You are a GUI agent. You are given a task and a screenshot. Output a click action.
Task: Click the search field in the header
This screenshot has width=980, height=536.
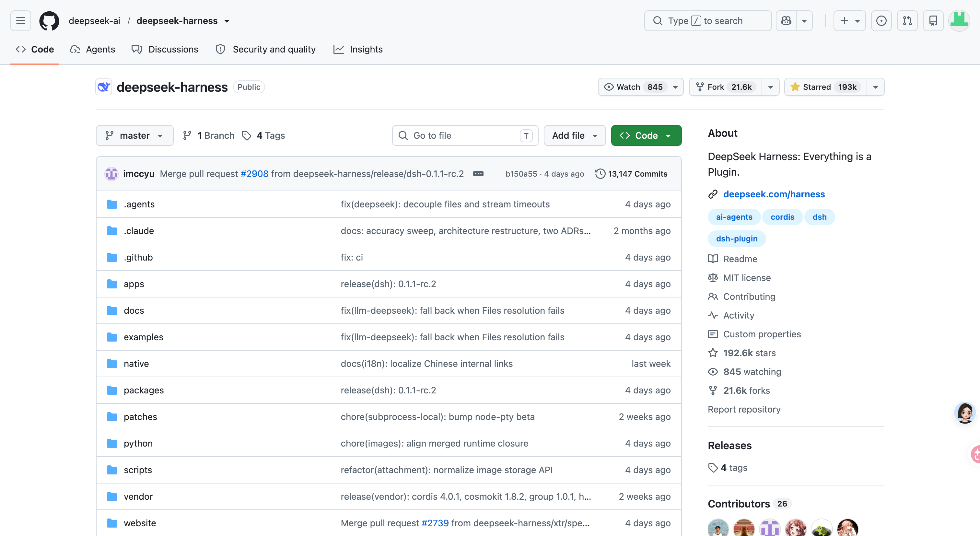707,20
